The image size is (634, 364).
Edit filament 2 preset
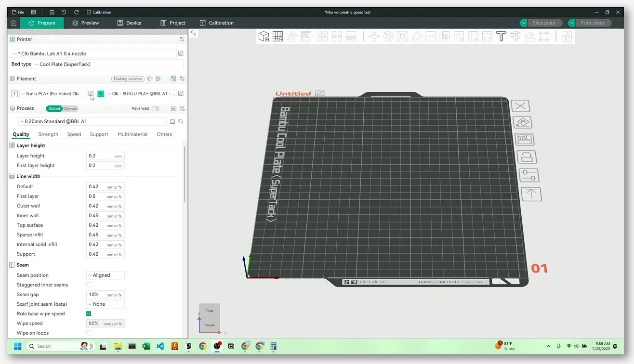pos(181,94)
